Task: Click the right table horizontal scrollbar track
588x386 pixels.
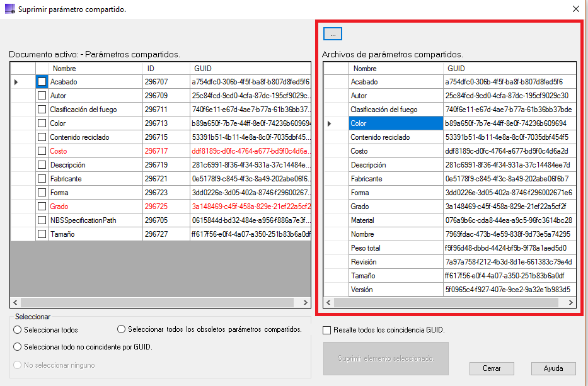Action: coord(446,302)
